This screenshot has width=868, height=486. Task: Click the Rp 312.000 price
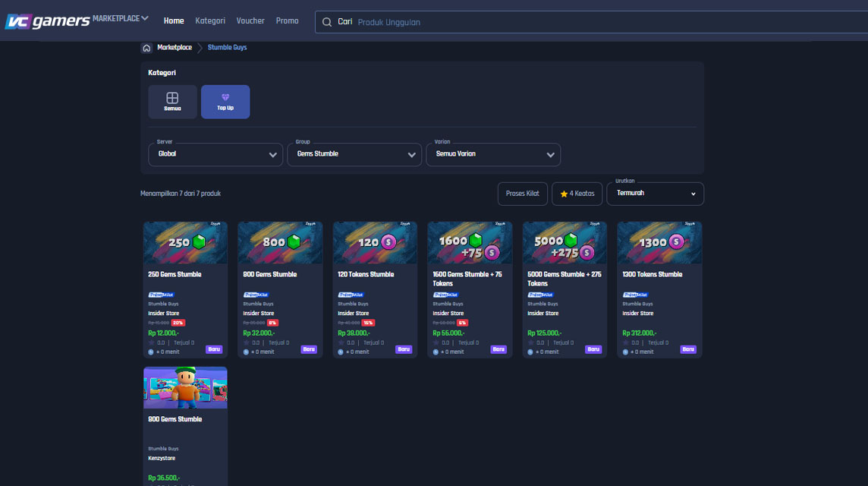pyautogui.click(x=640, y=333)
